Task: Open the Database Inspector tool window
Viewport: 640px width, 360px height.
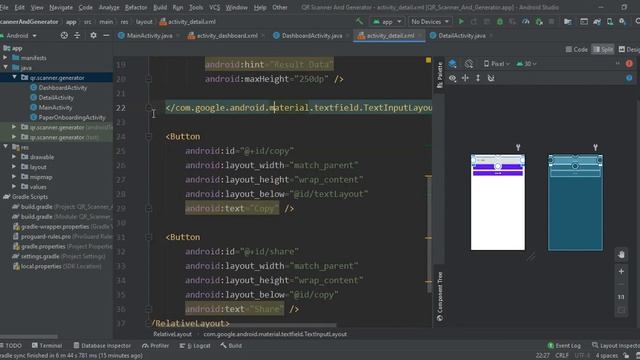Action: (x=102, y=346)
